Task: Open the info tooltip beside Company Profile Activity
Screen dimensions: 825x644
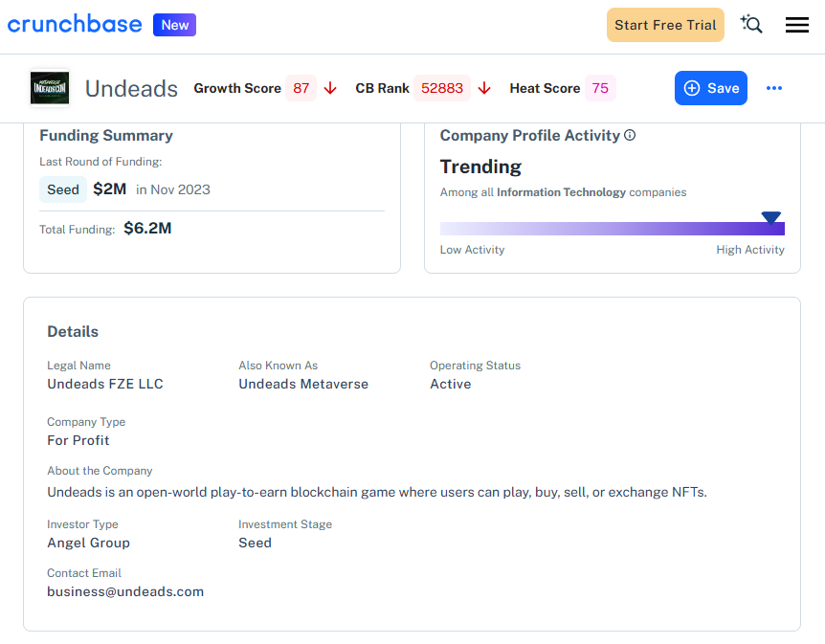Action: 629,135
